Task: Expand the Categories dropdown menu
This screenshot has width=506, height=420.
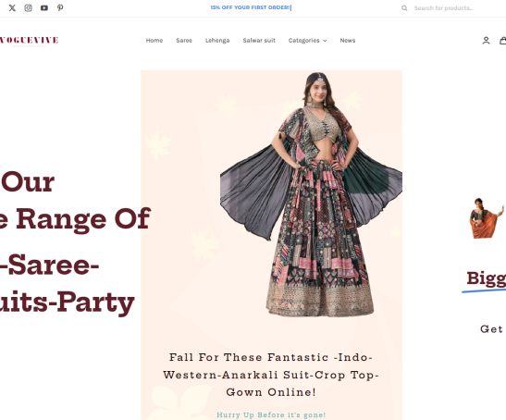Action: 307,41
